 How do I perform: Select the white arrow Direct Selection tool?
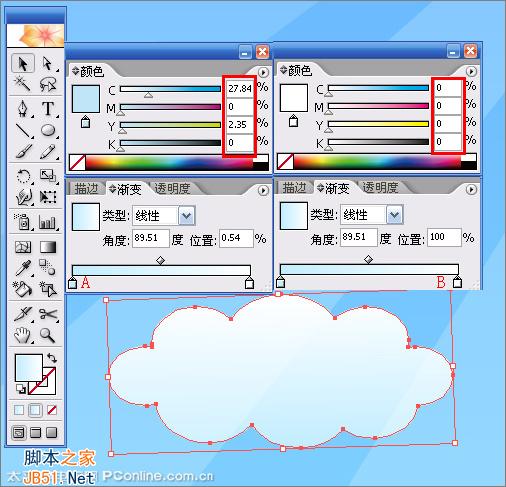(48, 63)
